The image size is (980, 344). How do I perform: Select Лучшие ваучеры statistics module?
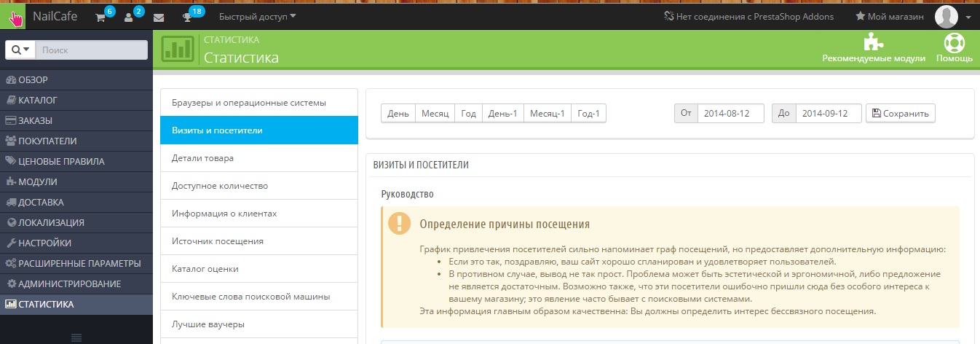[x=259, y=324]
